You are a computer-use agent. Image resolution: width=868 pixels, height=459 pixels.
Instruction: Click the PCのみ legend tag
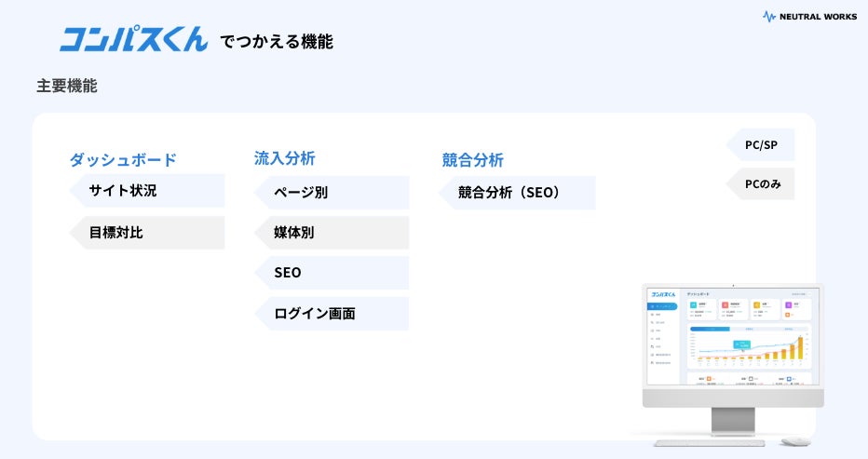click(x=760, y=184)
